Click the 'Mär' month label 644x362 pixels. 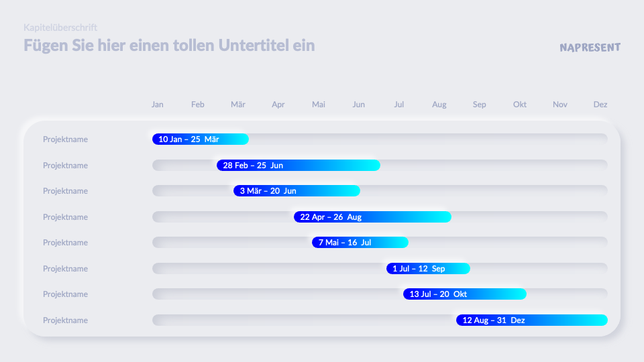[x=238, y=105]
